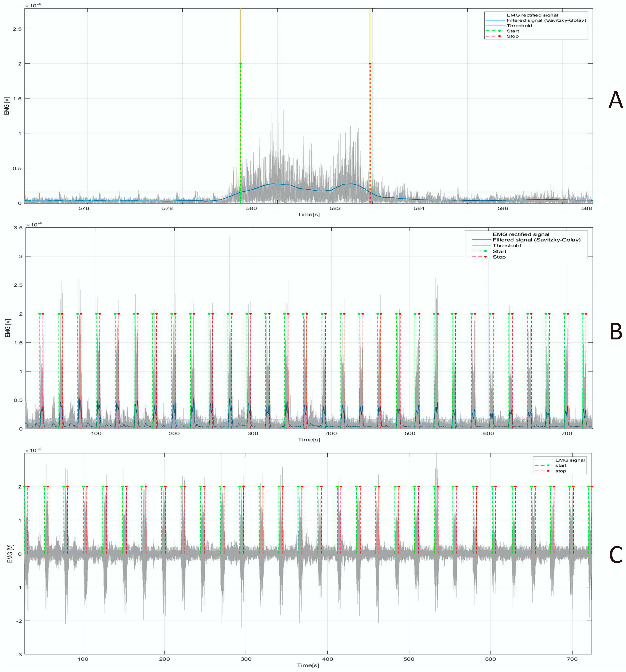Click the lowercase 'stop' legend entry in plot C
The image size is (626, 672).
click(560, 471)
